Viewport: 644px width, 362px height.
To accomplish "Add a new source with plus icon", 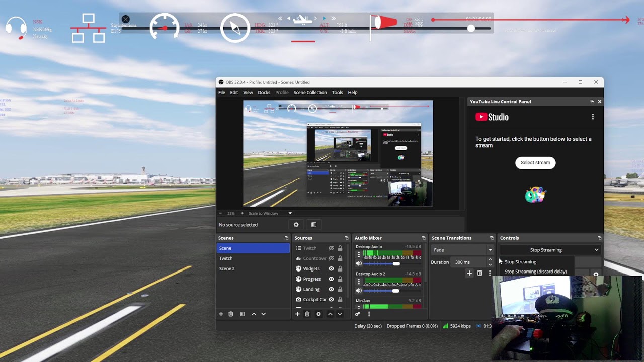I will [297, 314].
